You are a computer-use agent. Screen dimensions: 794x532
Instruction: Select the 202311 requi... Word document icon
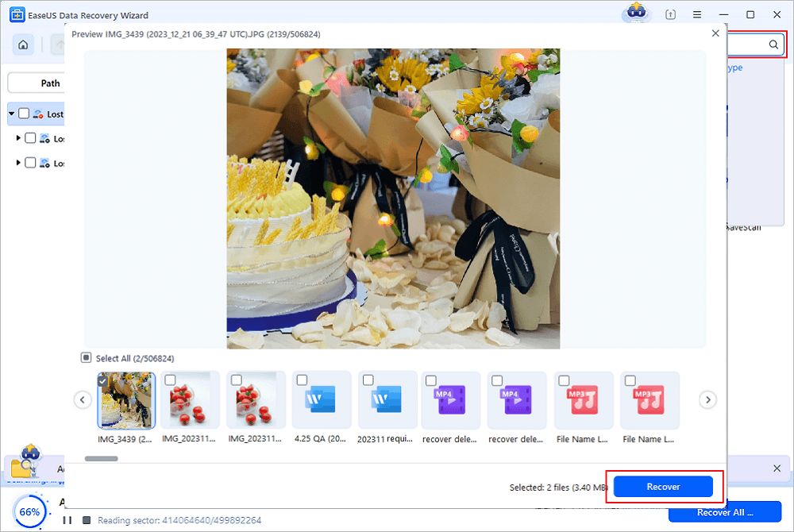387,399
